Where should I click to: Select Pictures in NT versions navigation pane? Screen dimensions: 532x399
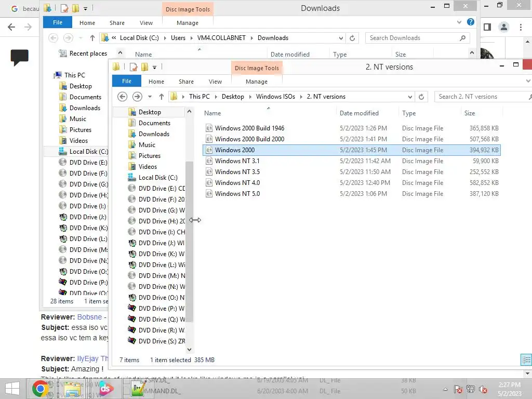(144, 156)
